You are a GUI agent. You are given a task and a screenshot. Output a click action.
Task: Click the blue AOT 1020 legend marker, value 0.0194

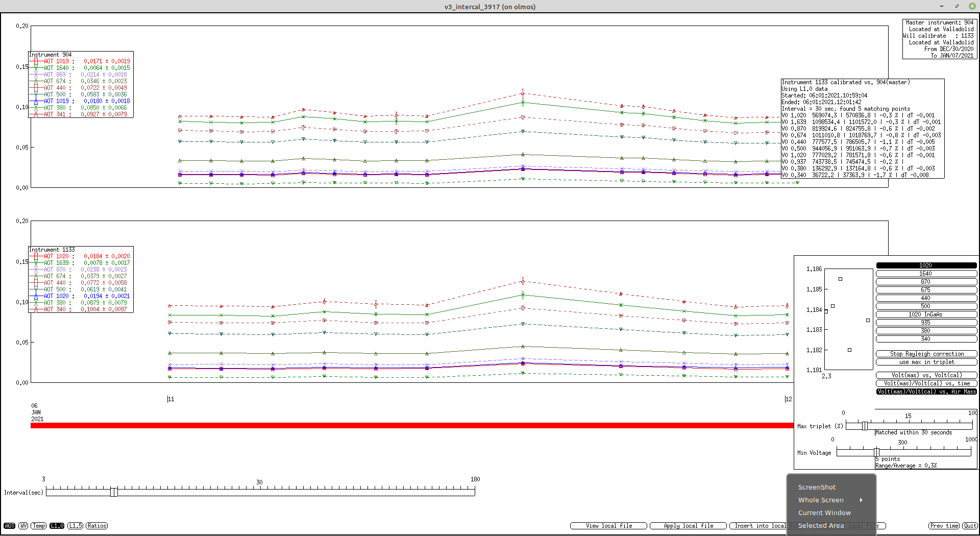click(x=36, y=296)
